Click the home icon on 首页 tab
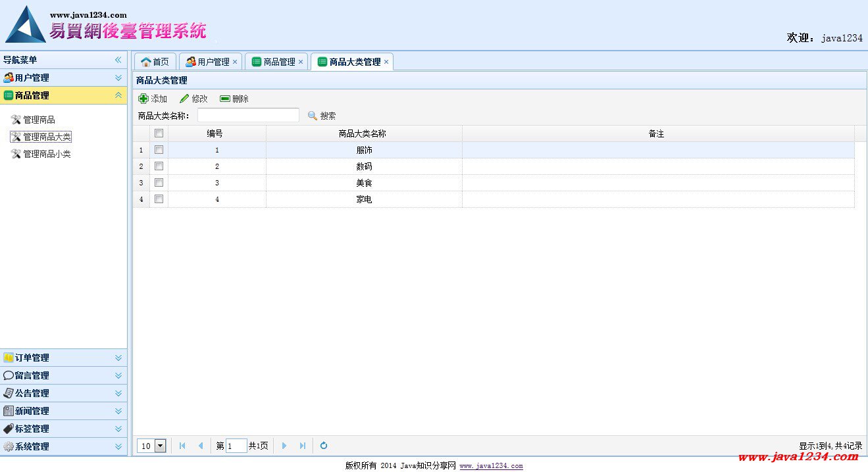868x472 pixels. pos(146,62)
